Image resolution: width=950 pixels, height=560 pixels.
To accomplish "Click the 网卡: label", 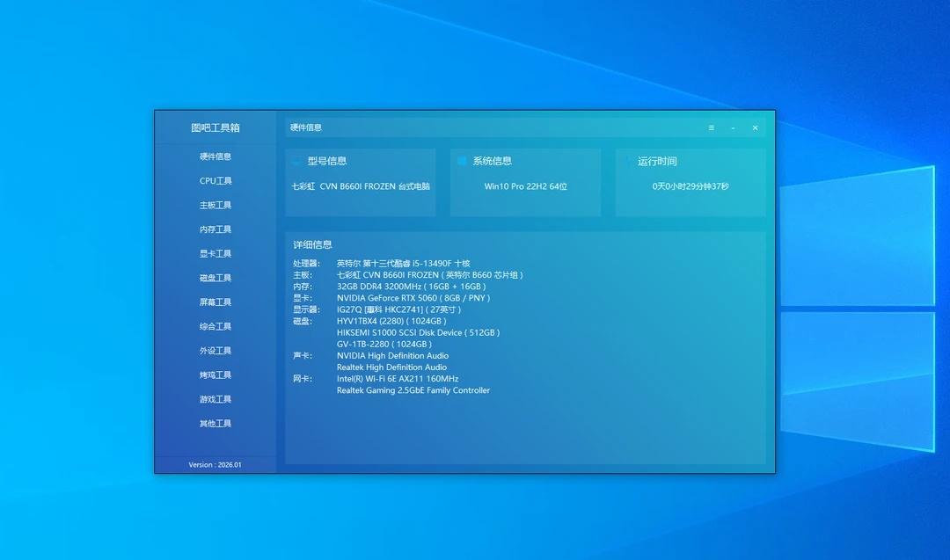I will (x=303, y=378).
